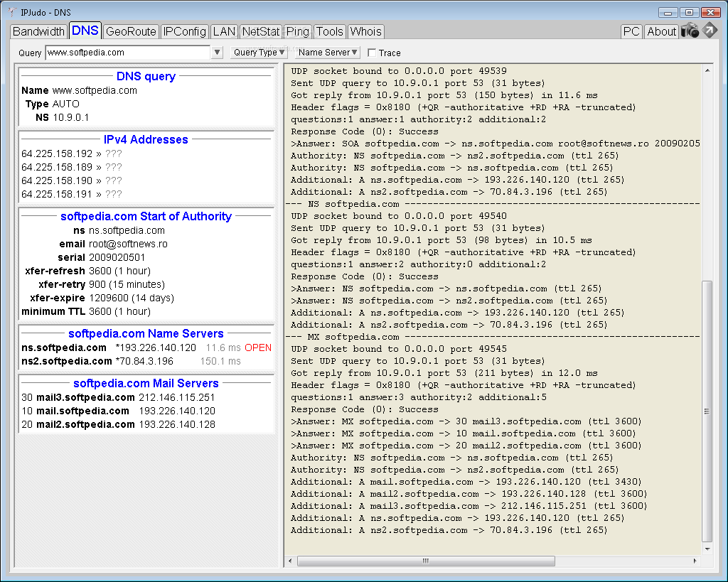Click the IPv4 address 64.225.158.192
728x582 pixels.
point(57,153)
